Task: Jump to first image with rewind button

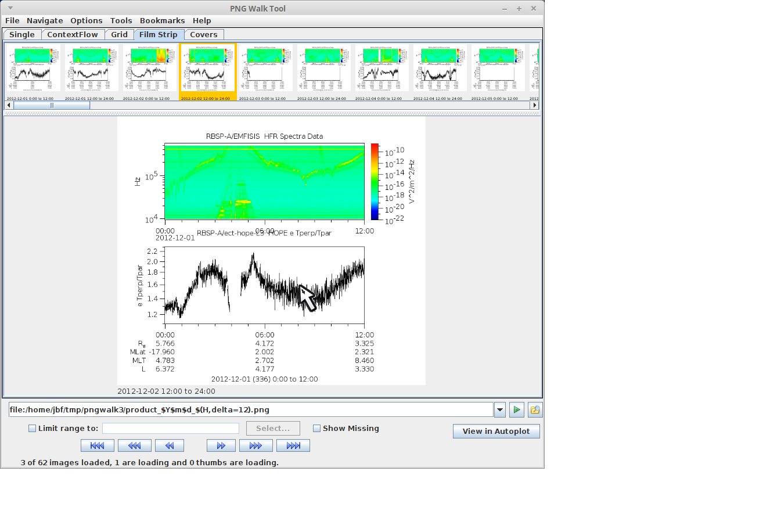Action: point(97,445)
